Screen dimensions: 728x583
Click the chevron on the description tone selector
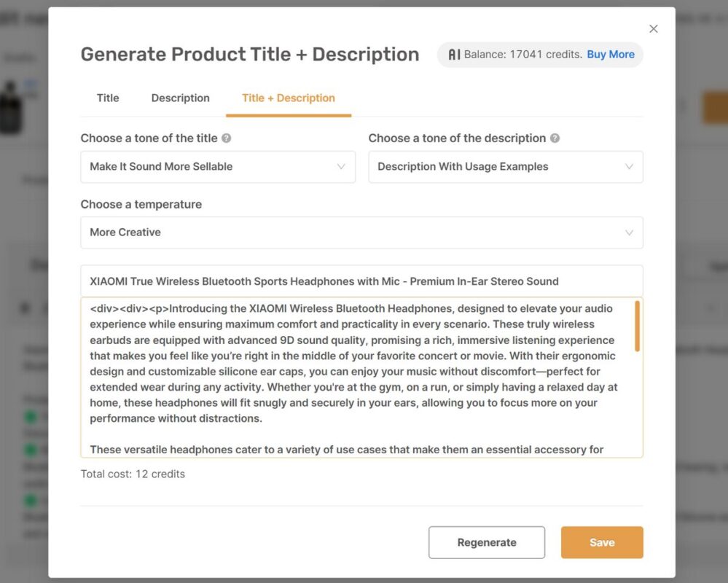(x=628, y=167)
